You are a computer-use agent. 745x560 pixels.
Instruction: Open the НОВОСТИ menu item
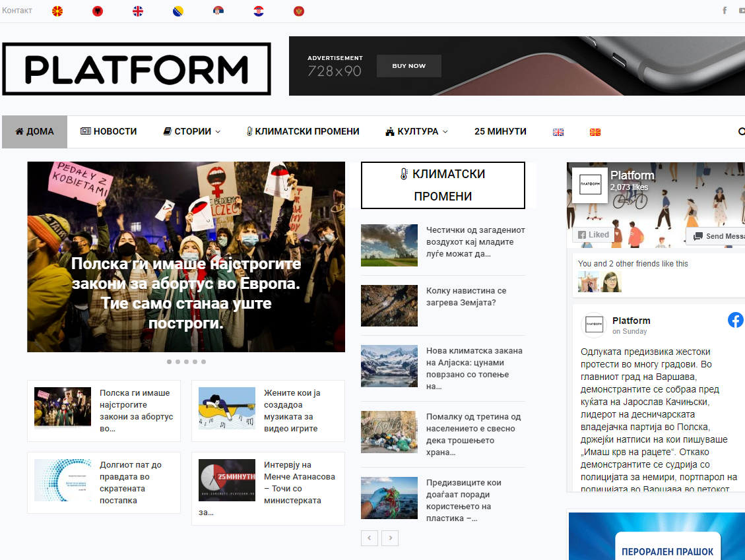tap(109, 132)
